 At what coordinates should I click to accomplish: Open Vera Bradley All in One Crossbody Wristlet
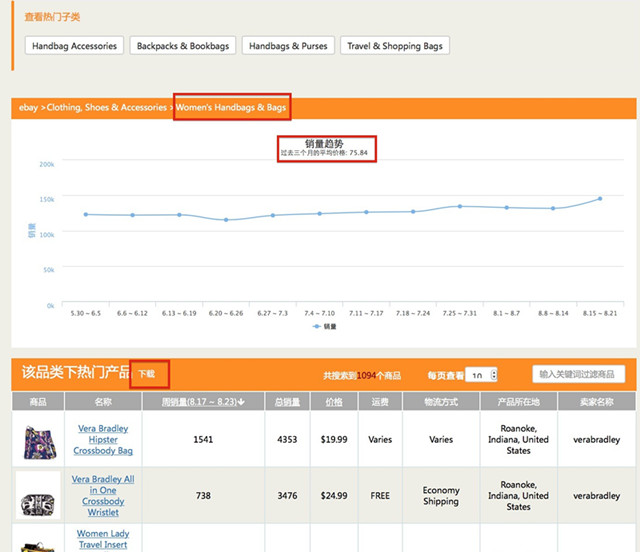pos(104,496)
